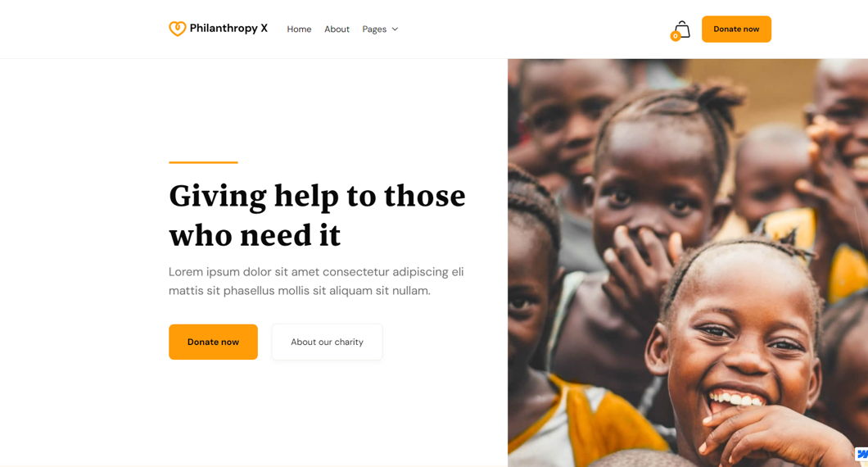Expand the Pages dropdown chevron arrow
The image size is (868, 467).
pos(395,29)
